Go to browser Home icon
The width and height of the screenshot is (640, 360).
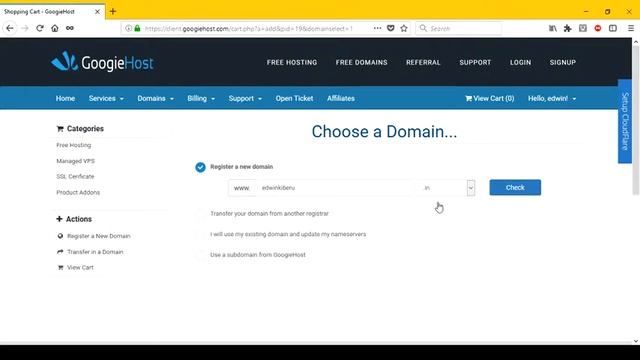55,28
